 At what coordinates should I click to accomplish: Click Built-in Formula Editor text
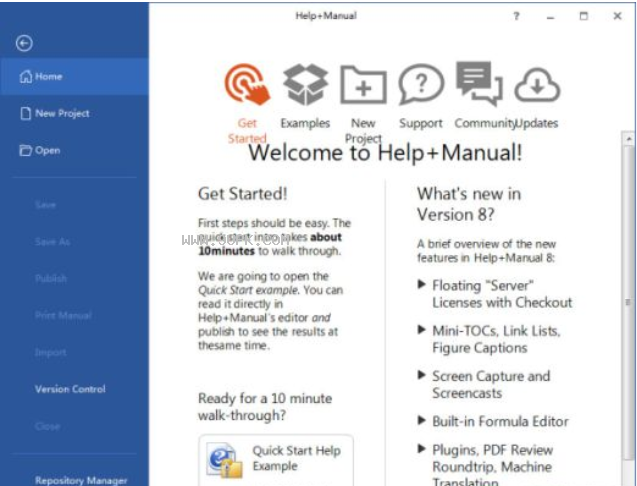tap(500, 421)
